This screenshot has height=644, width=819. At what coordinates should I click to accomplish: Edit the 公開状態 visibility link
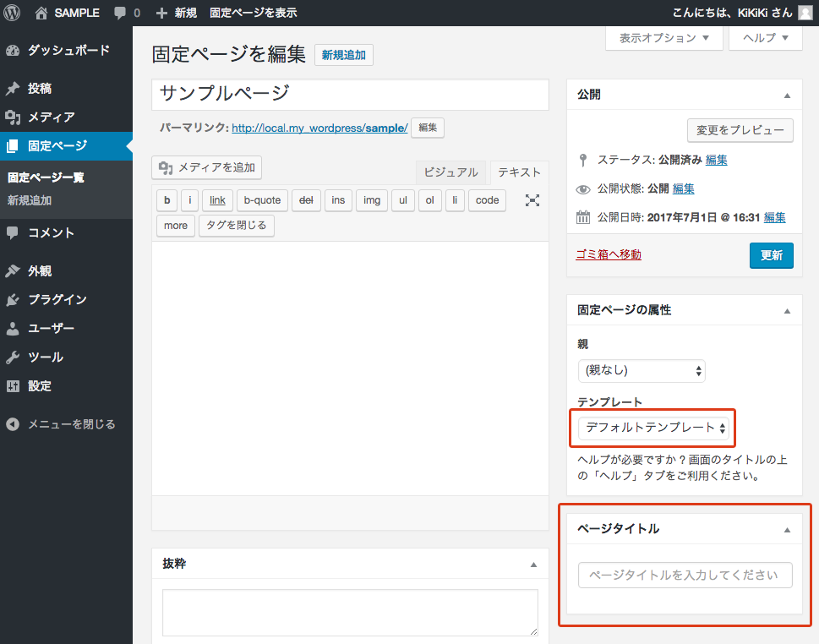(683, 188)
